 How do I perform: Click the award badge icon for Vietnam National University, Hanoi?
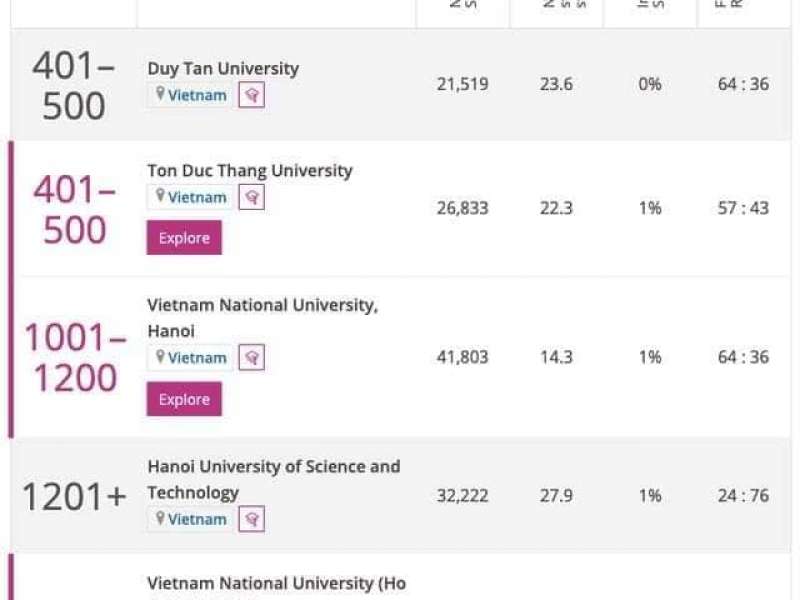coord(252,358)
